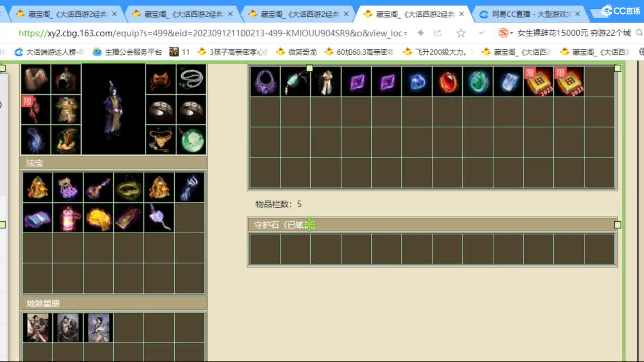Click the lightning speed-mode icon
Image resolution: width=644 pixels, height=362 pixels.
coord(421,33)
